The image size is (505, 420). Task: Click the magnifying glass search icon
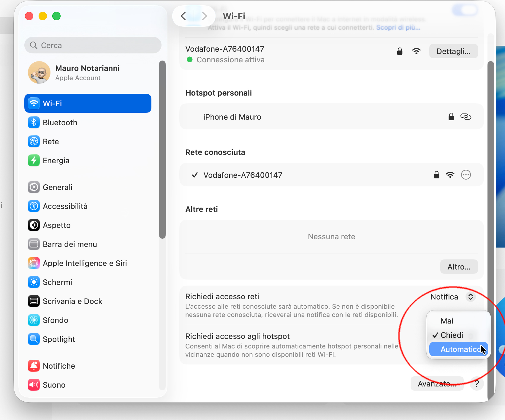34,45
